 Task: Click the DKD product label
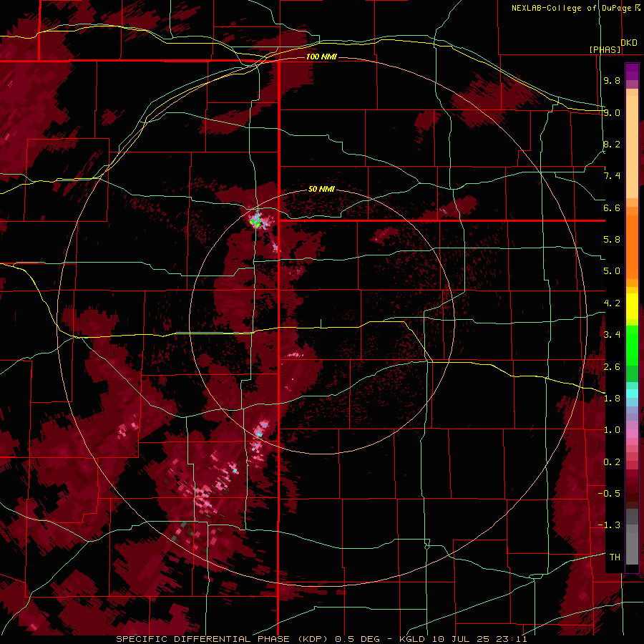[x=629, y=43]
